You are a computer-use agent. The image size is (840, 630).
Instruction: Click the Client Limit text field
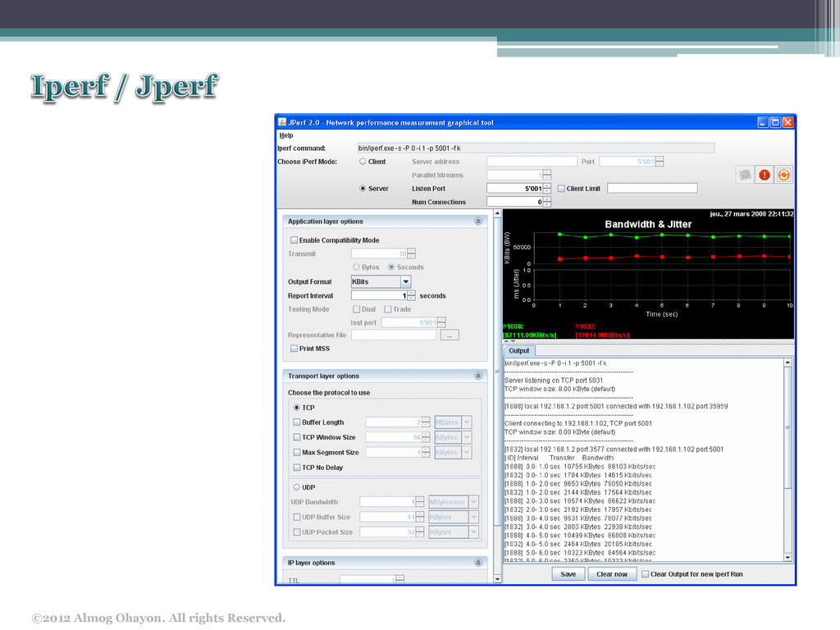[652, 189]
